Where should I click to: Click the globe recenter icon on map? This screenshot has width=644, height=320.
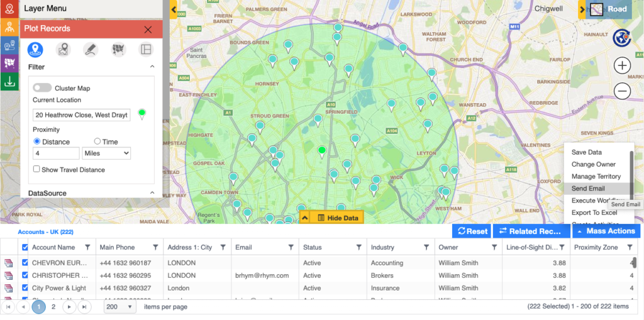tap(622, 38)
